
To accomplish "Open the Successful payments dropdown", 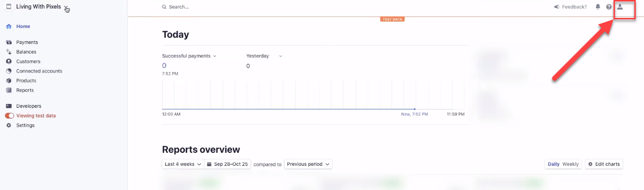I will coord(189,56).
